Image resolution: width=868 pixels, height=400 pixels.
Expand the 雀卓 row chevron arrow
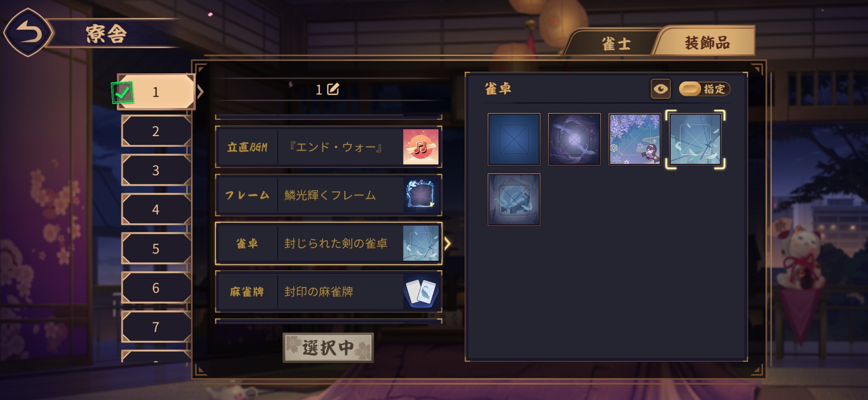pyautogui.click(x=447, y=243)
